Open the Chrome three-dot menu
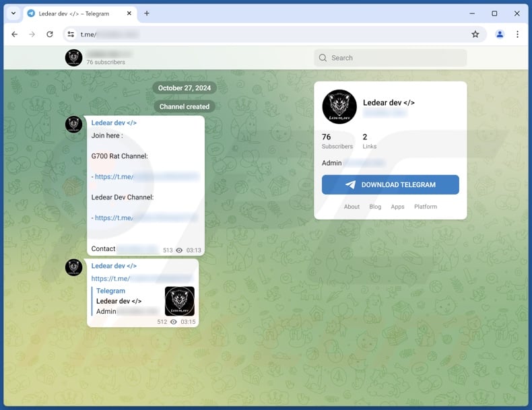This screenshot has width=532, height=410. point(517,34)
